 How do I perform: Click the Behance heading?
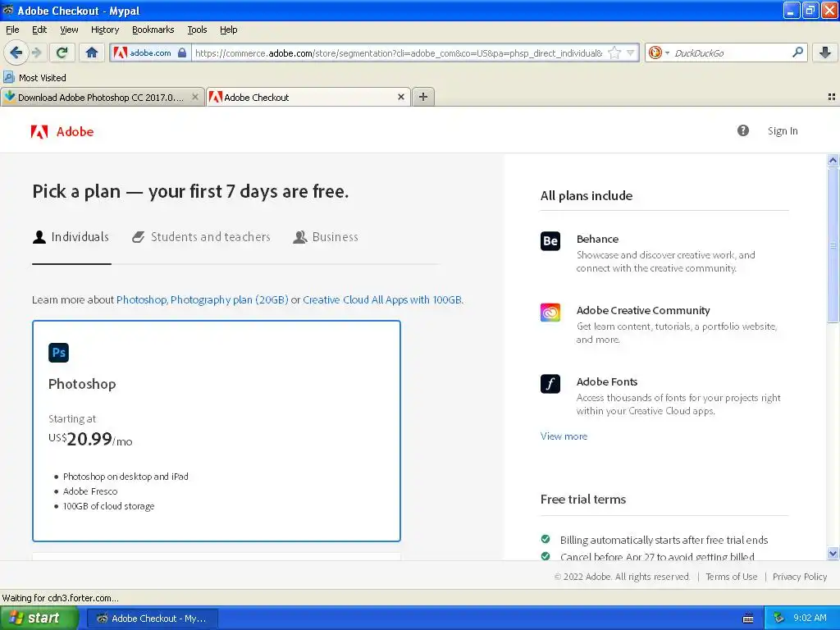[597, 239]
